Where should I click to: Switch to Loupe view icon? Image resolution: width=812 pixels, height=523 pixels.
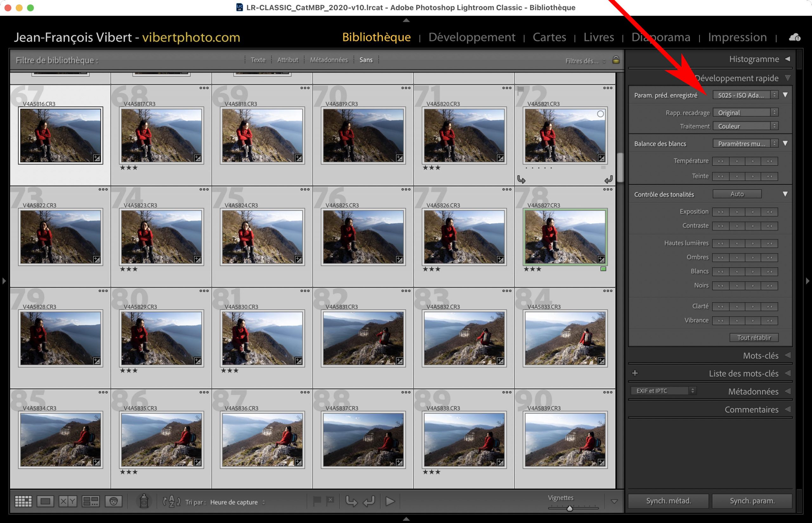pyautogui.click(x=46, y=501)
